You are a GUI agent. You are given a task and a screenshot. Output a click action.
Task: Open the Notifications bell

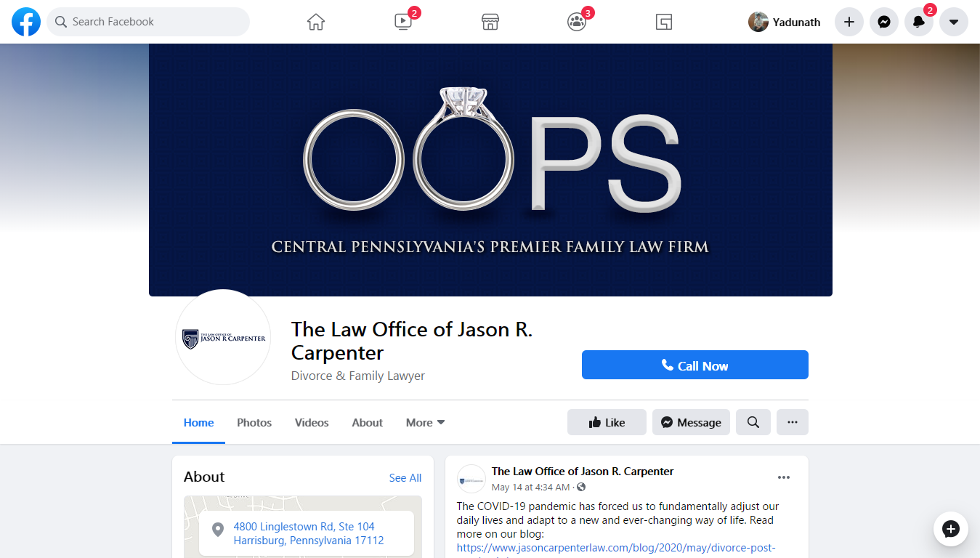point(919,22)
